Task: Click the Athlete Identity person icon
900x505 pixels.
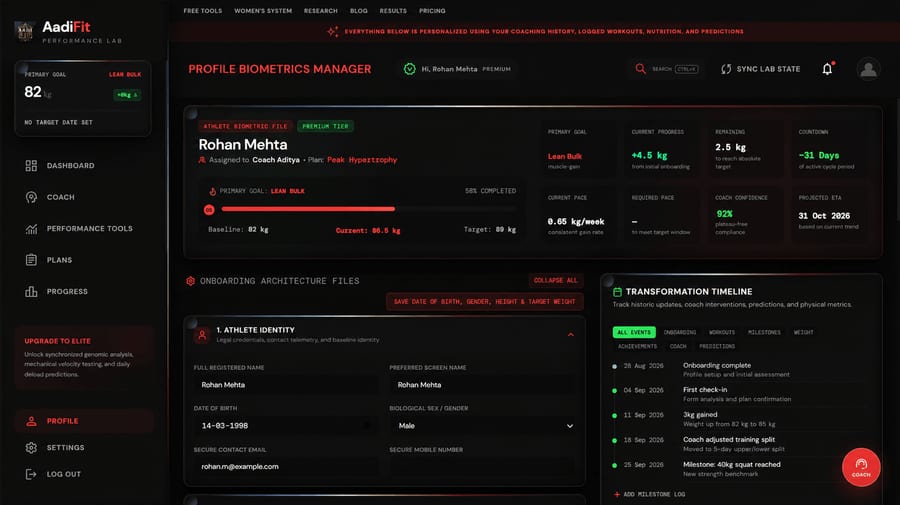Action: tap(202, 335)
